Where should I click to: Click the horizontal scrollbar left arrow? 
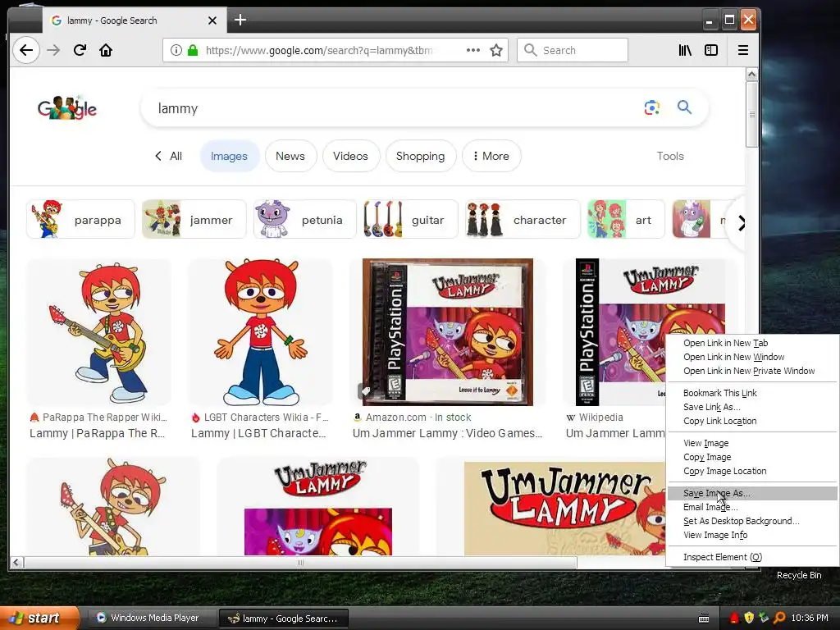point(16,563)
